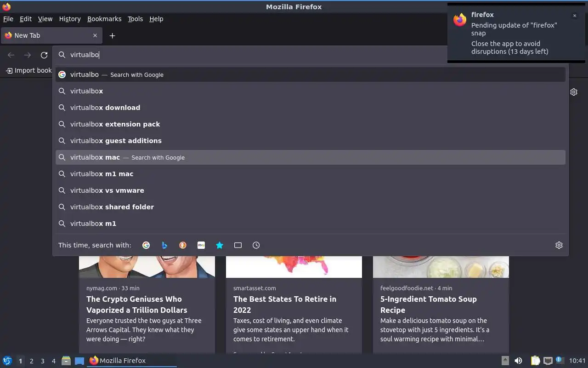Open 'The Crypto Geniuses' article link
This screenshot has width=588, height=368.
137,305
